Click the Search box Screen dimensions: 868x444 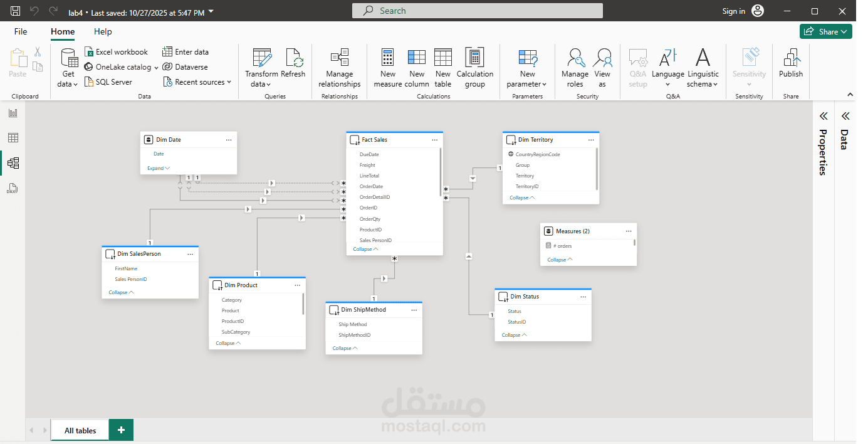pyautogui.click(x=478, y=11)
